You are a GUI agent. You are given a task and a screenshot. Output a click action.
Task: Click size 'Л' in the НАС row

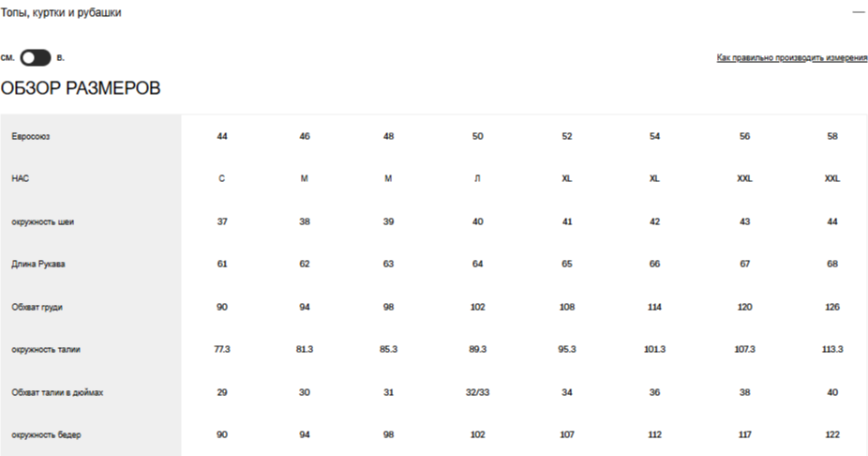[x=477, y=178]
